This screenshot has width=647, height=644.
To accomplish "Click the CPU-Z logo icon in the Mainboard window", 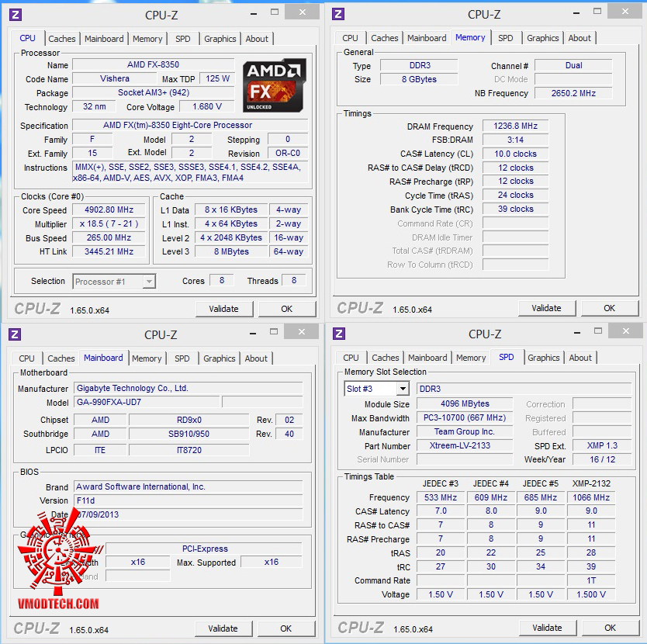I will coord(15,334).
